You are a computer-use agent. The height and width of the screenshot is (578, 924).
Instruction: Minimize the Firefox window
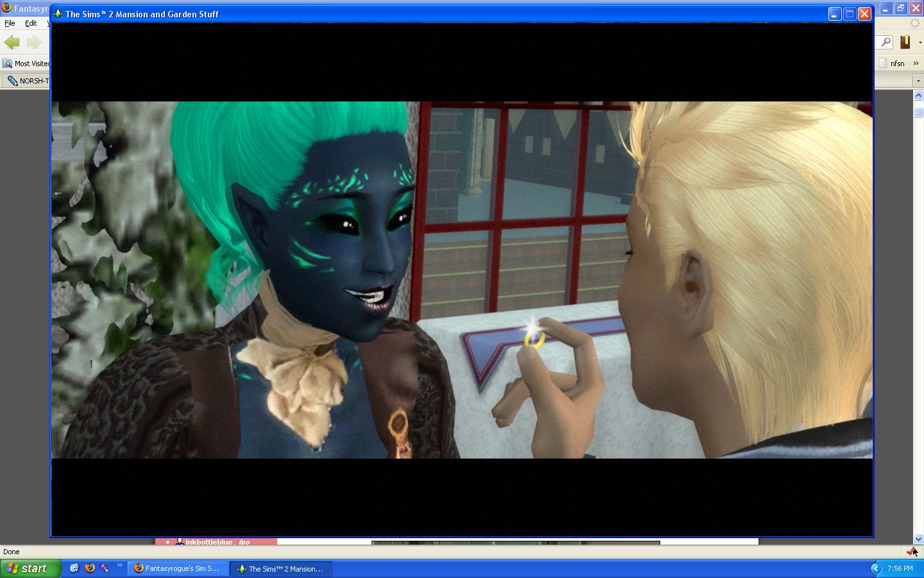886,8
